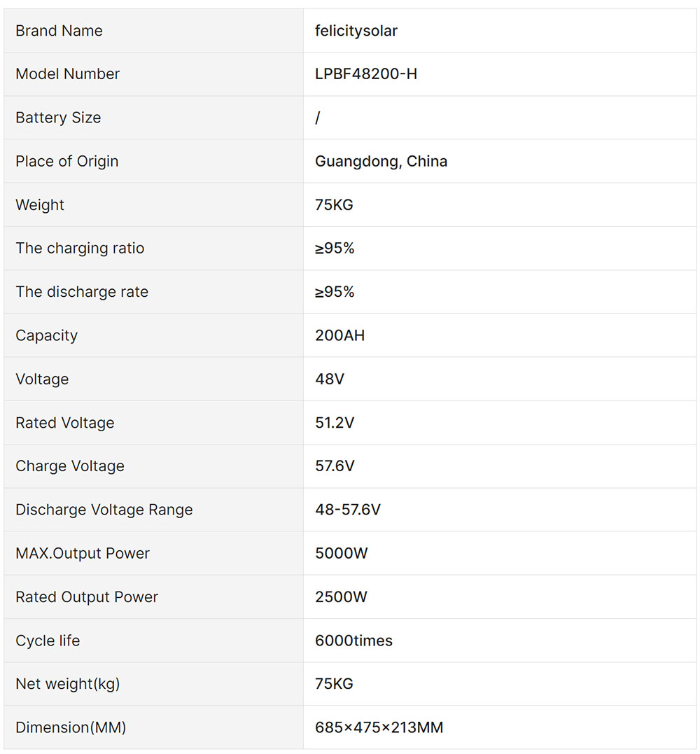The height and width of the screenshot is (754, 700).
Task: Select the 685×475×213MM dimension value
Action: tap(379, 727)
